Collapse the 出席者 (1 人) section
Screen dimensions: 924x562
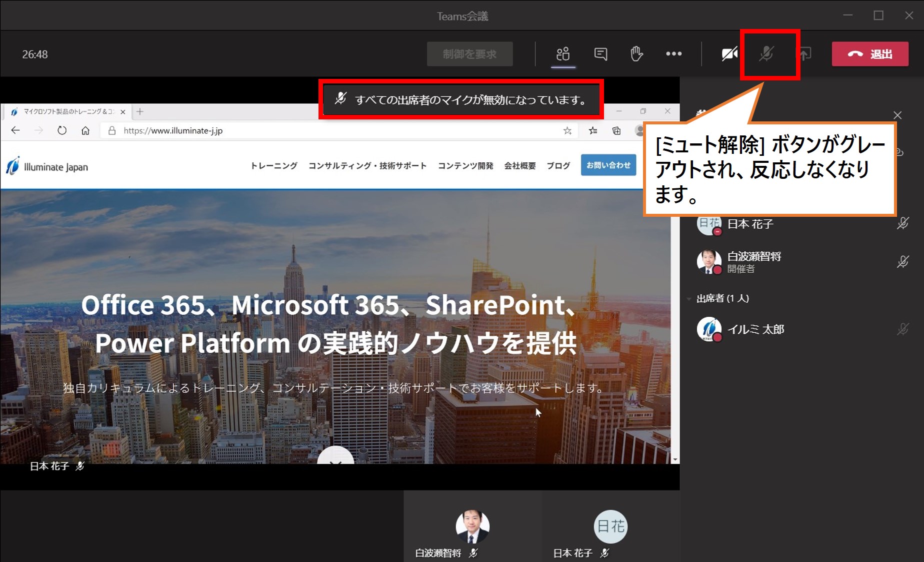coord(689,299)
